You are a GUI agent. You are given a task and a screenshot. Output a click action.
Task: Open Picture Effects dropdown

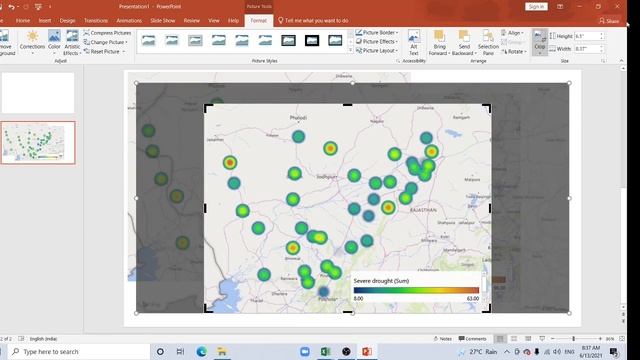(x=376, y=41)
